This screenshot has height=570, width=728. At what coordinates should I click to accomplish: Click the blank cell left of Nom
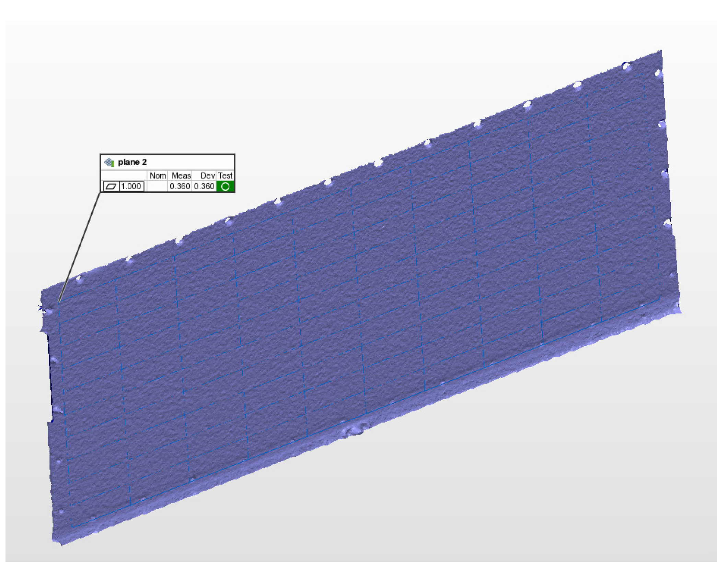[x=124, y=176]
